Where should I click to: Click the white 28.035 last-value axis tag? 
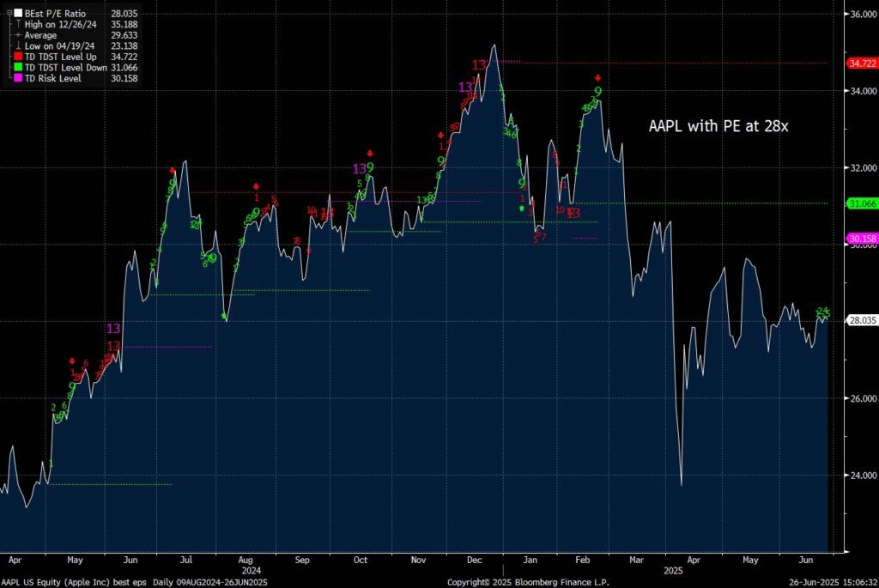tap(862, 320)
